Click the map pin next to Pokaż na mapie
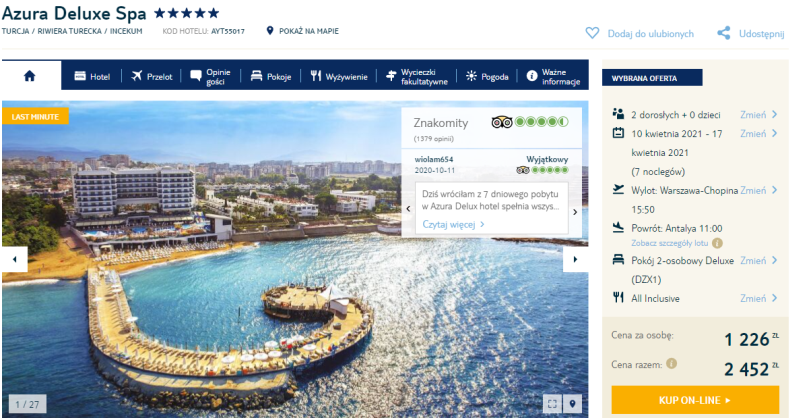The width and height of the screenshot is (790, 418). click(270, 31)
